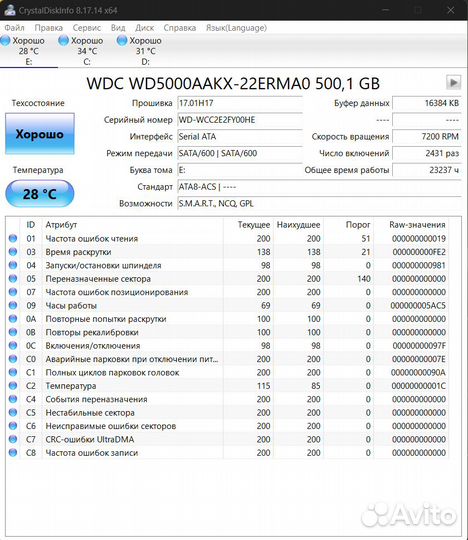Screen dimensions: 468x540
Task: Click status dot for Переназначенные сектора
Action: point(13,279)
